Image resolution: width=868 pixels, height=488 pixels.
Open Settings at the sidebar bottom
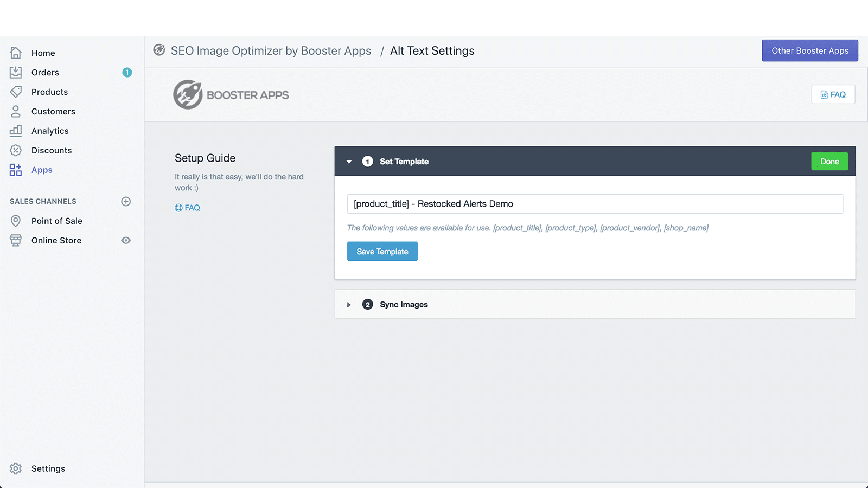tap(48, 468)
